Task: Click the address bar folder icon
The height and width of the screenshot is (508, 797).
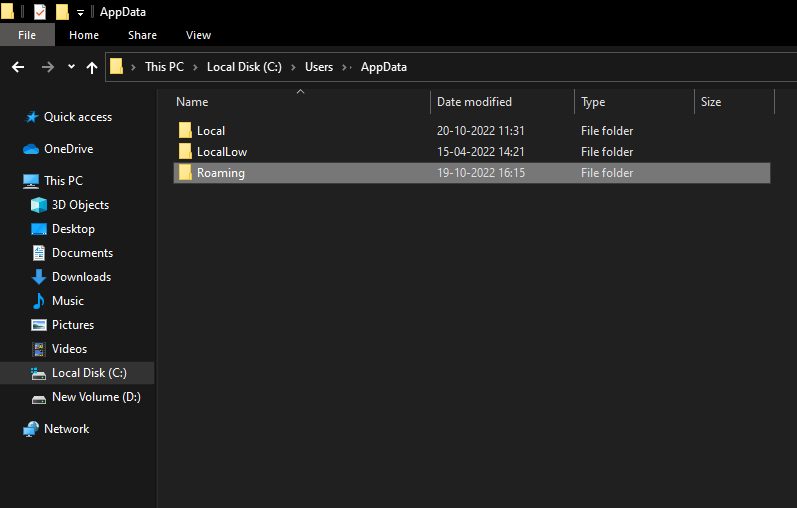Action: [116, 66]
